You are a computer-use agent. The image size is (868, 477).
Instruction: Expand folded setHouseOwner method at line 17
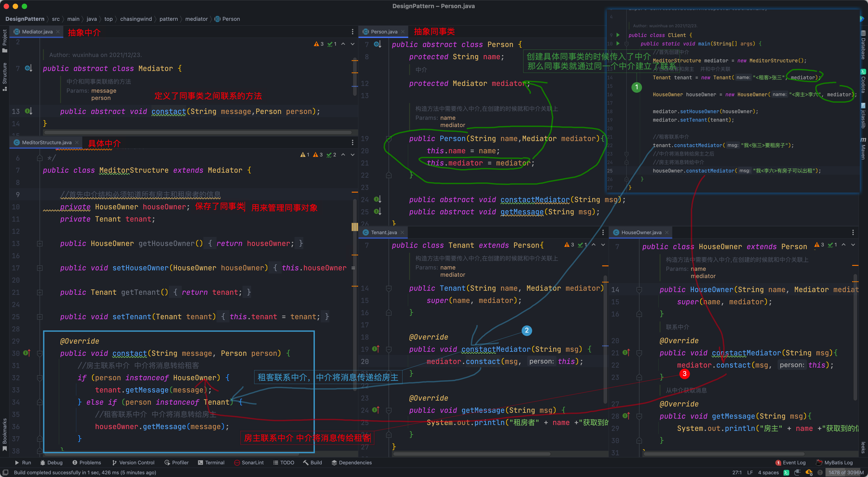point(40,268)
